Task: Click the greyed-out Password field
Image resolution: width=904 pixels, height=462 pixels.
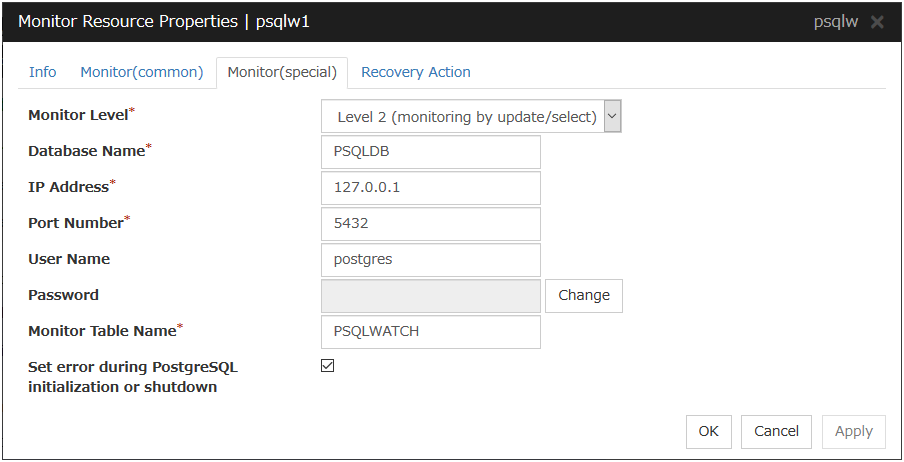Action: (x=431, y=296)
